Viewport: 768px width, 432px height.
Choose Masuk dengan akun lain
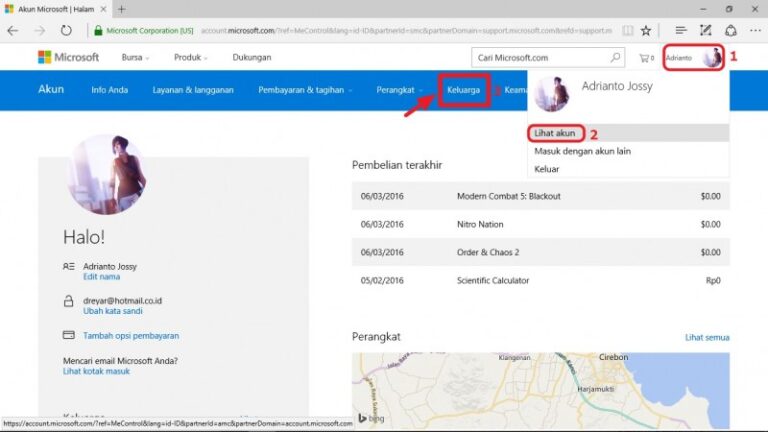[x=628, y=151]
